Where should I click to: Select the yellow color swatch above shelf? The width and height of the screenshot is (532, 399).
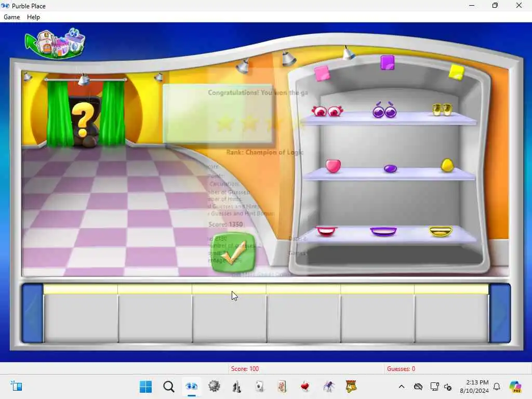tap(456, 72)
